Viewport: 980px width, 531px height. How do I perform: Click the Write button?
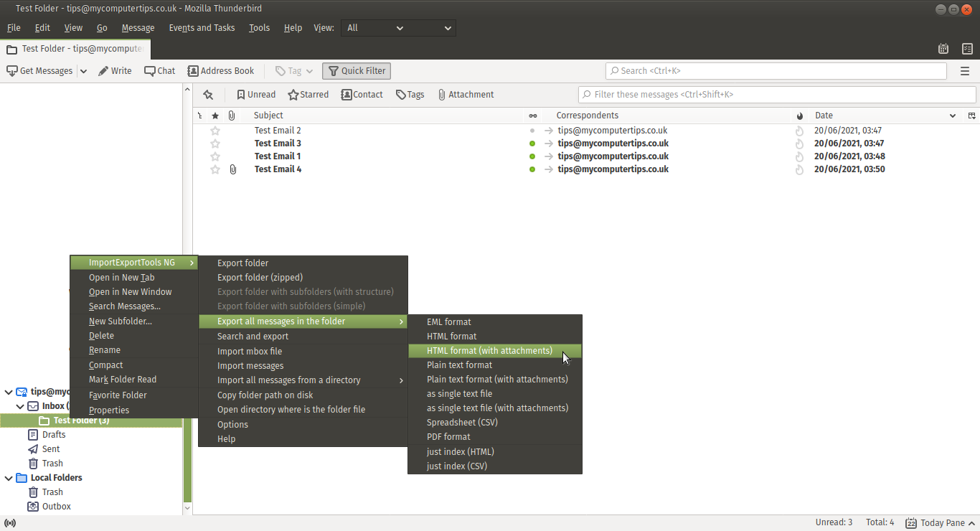coord(115,71)
